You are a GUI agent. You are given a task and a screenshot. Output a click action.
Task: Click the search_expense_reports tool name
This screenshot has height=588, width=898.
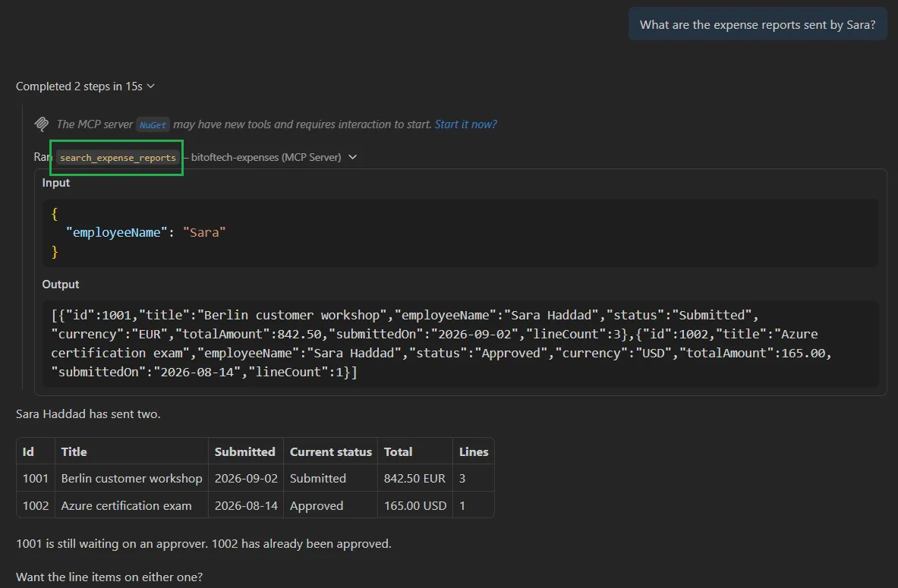[118, 158]
